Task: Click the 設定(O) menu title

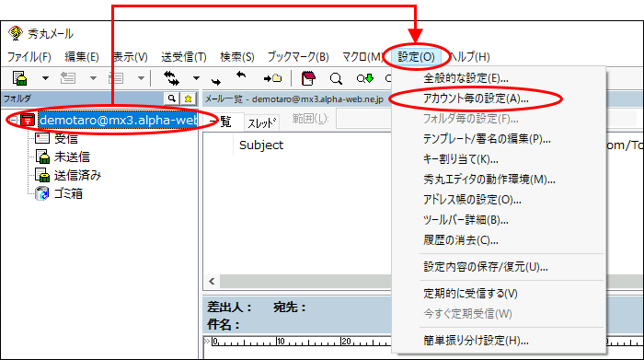Action: point(416,57)
